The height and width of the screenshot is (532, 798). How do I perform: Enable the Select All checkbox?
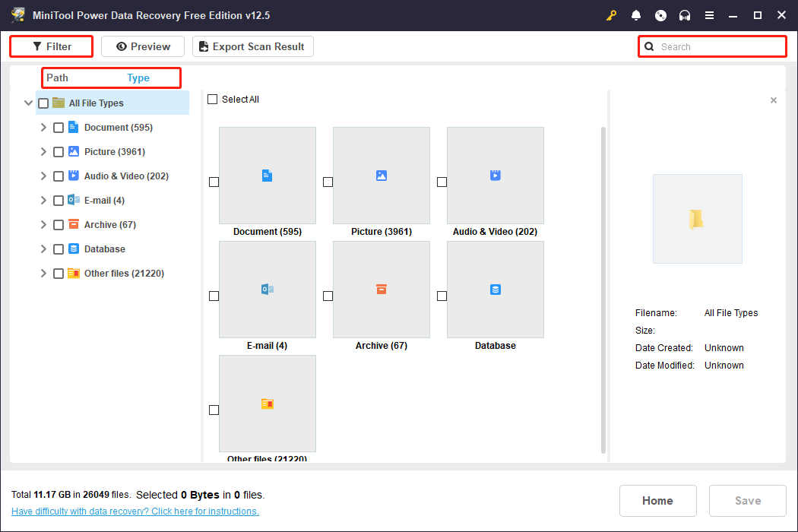point(213,99)
